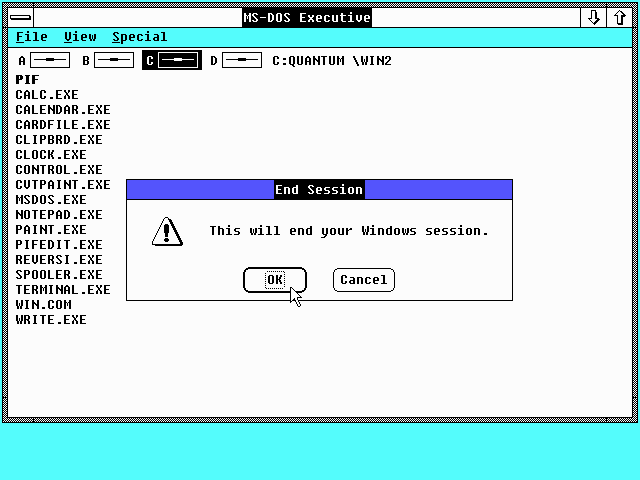640x480 pixels.
Task: Select the PIF directory entry
Action: pyautogui.click(x=27, y=80)
